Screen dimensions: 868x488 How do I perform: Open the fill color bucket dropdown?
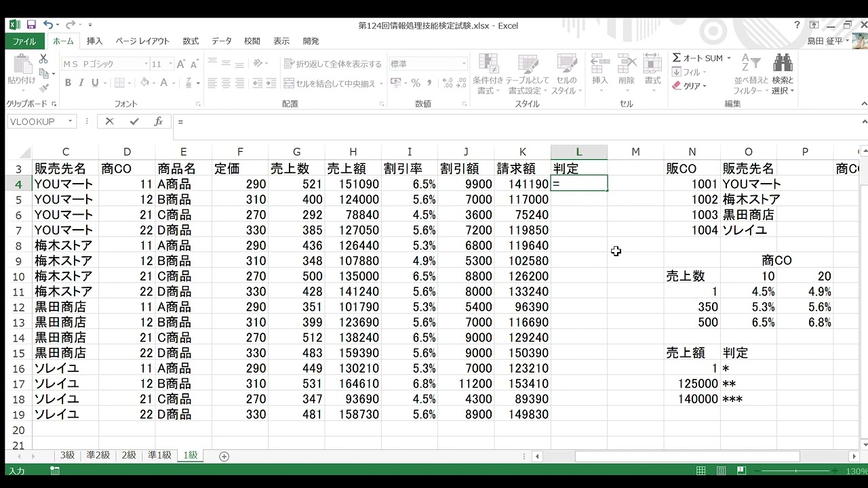coord(155,83)
